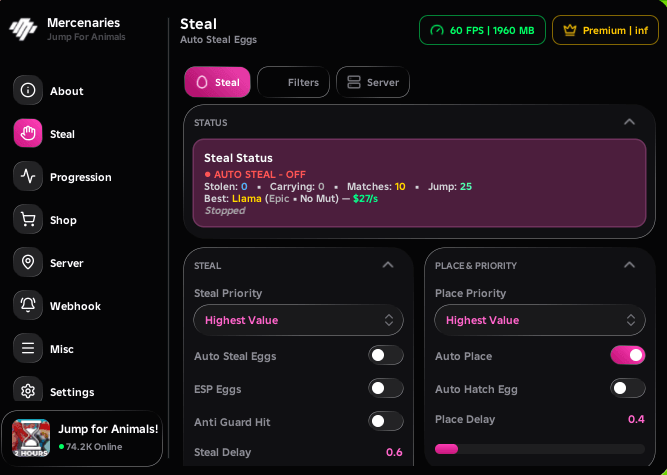Click the Place Delay value 0.4

coord(636,419)
